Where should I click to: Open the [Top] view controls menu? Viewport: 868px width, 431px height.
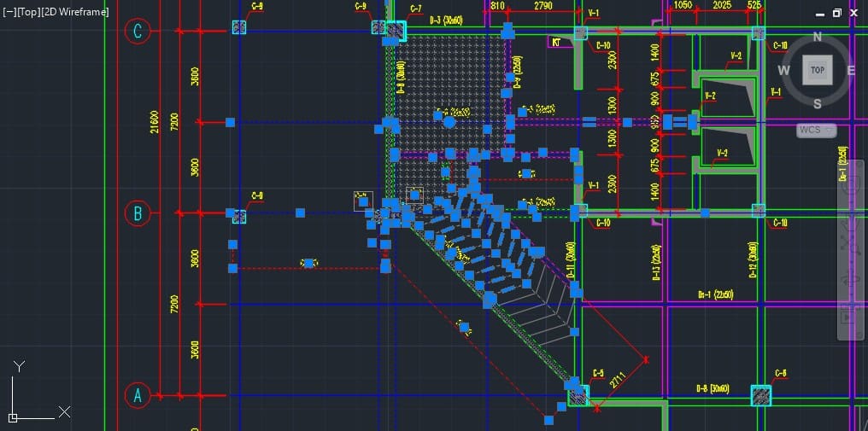coord(29,12)
